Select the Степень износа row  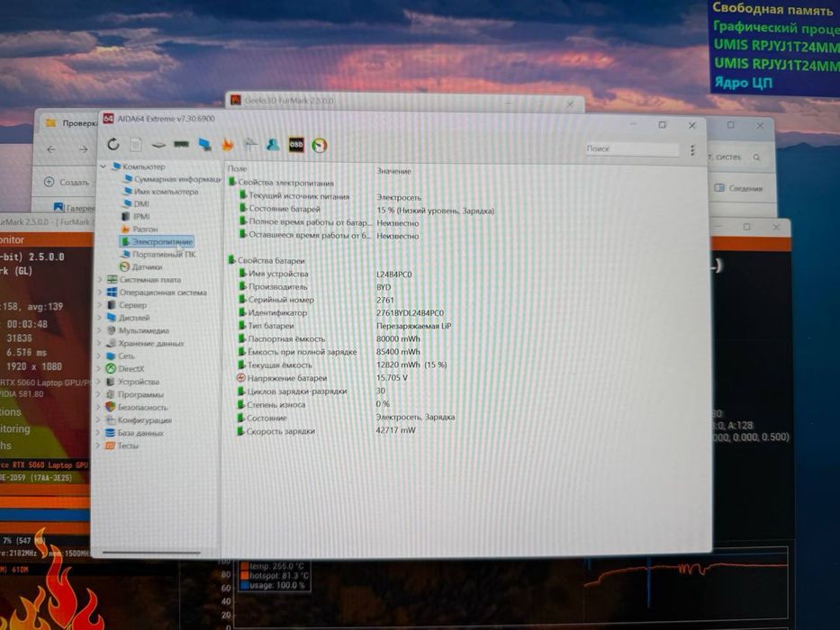[313, 404]
